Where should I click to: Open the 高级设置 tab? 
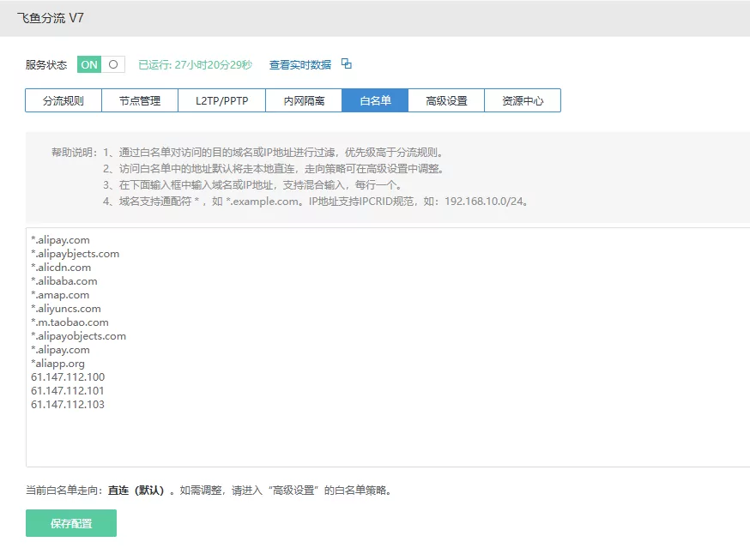point(446,101)
